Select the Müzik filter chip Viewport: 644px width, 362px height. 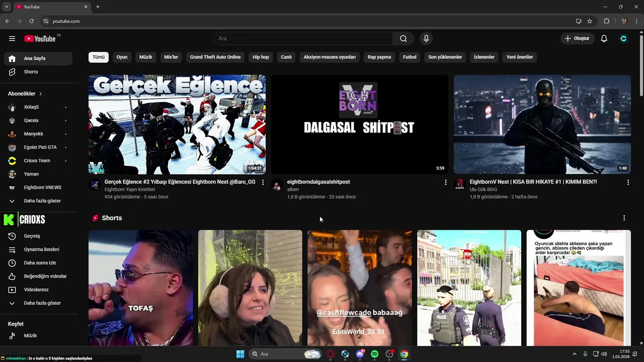(x=146, y=57)
